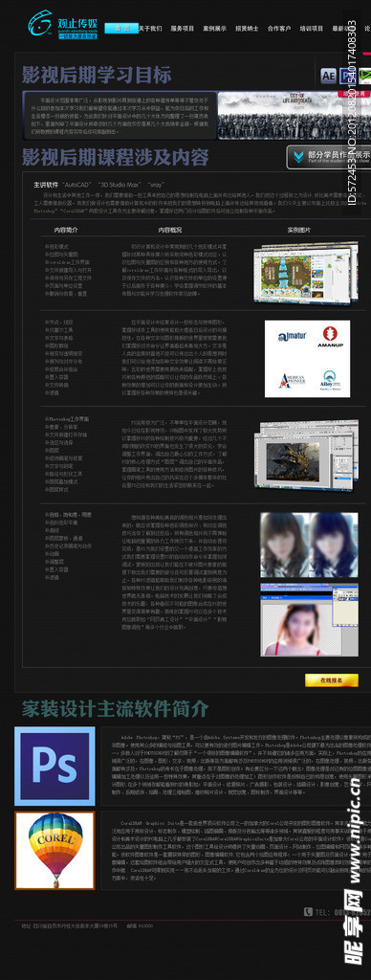The height and width of the screenshot is (980, 371).
Task: Select the After Effects AE icon
Action: point(329,76)
